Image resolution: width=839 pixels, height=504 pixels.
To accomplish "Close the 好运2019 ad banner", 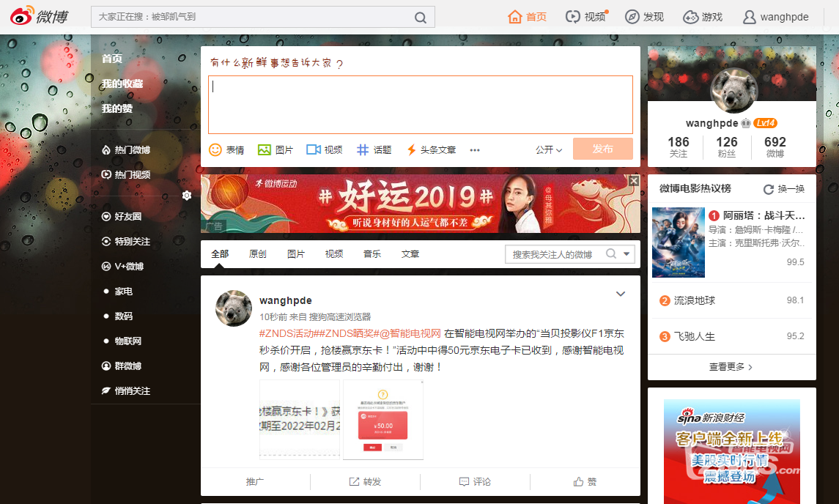I will tap(634, 181).
